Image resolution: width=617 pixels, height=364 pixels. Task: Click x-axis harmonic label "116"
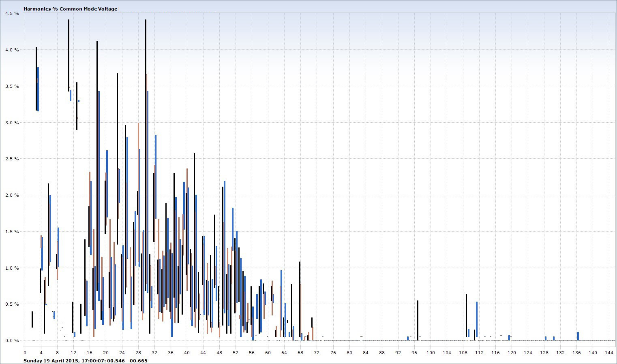tap(495, 353)
